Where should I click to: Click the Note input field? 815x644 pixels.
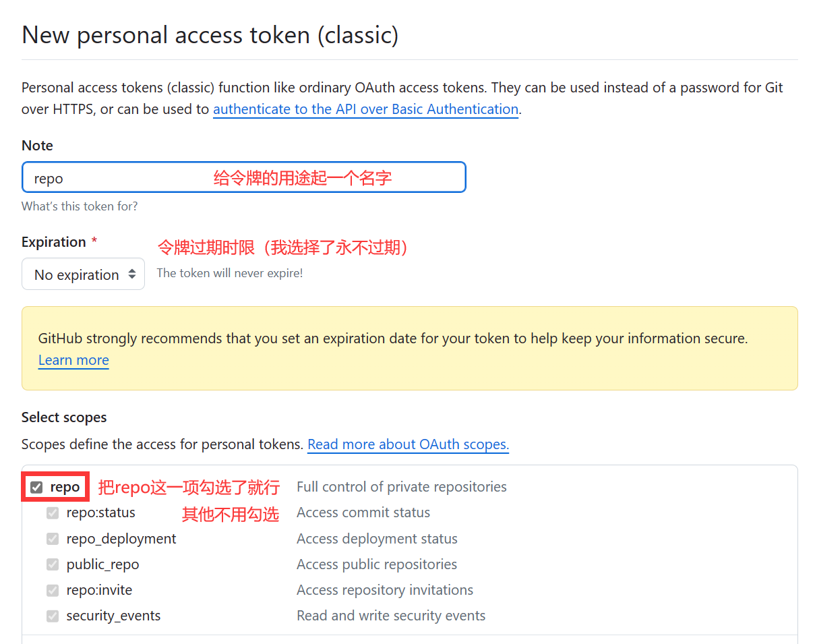(243, 177)
